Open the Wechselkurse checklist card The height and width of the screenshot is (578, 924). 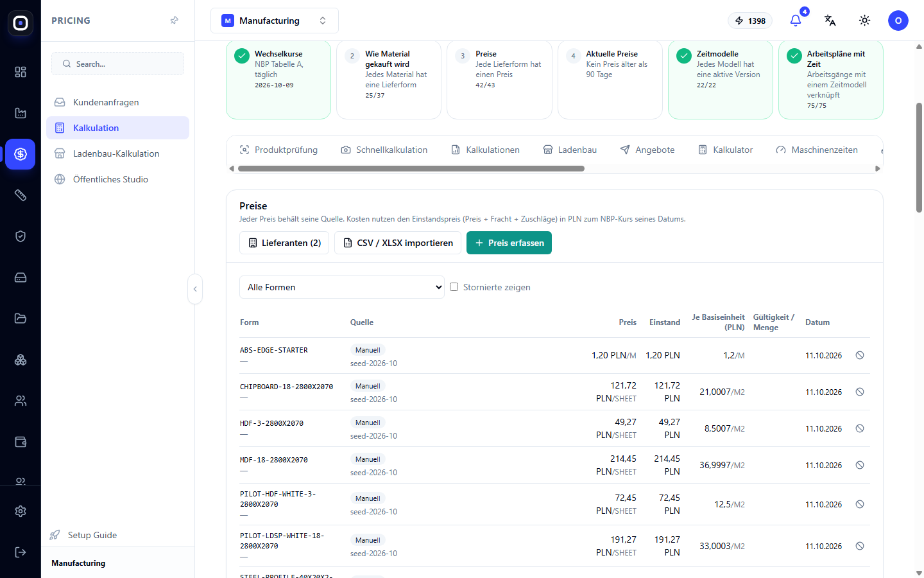click(x=278, y=80)
